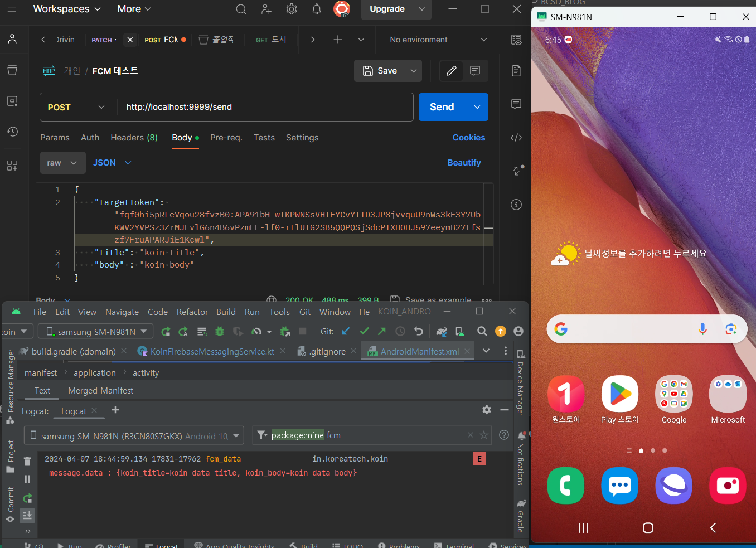Screen dimensions: 756x548
Task: Open the Postman documentation panel icon
Action: 516,71
